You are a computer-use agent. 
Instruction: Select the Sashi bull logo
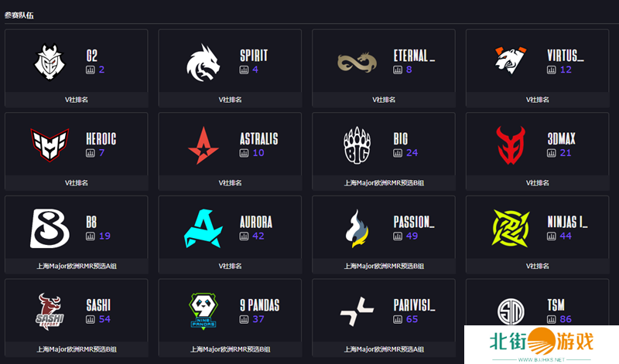click(50, 310)
